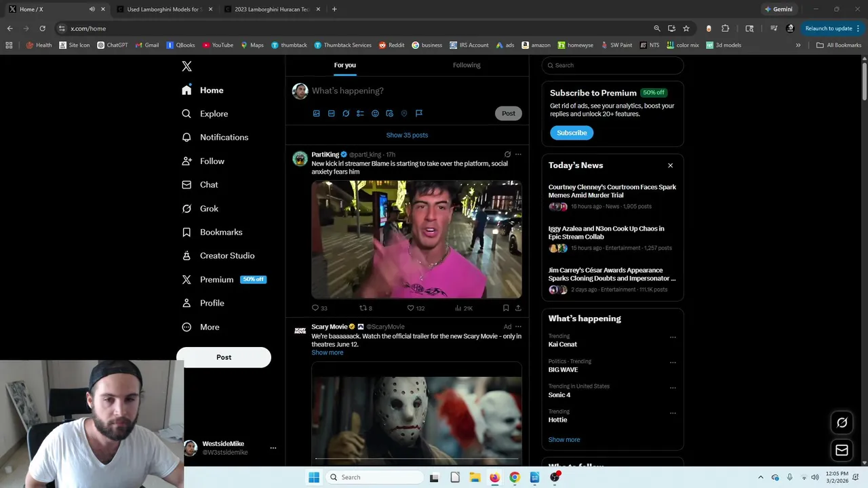This screenshot has width=868, height=488.
Task: Open All Bookmarks folder
Action: [x=839, y=45]
